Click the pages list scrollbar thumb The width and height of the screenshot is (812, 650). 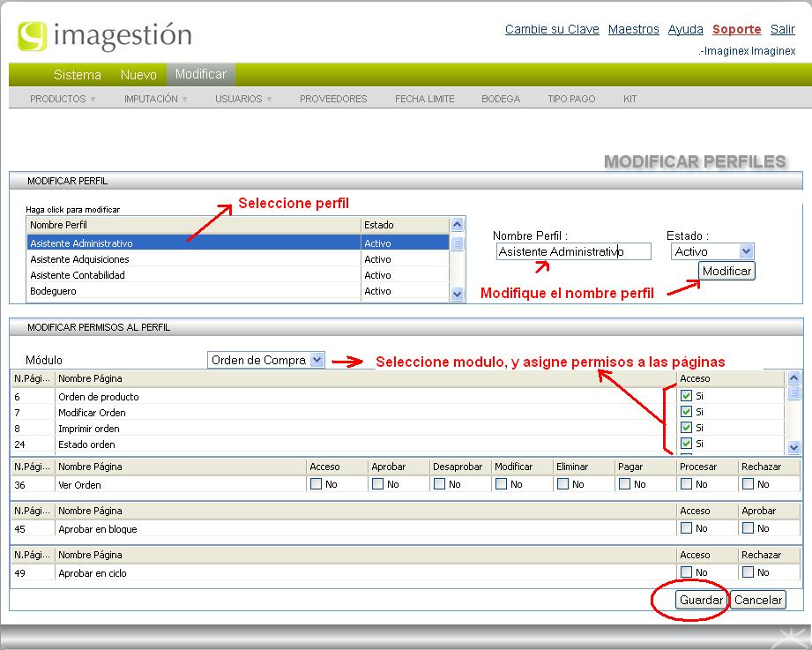[793, 393]
